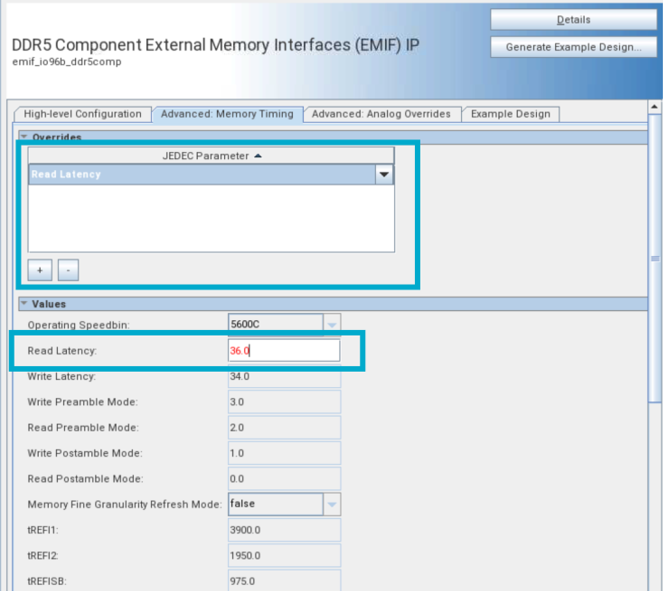The height and width of the screenshot is (591, 663).
Task: Open the Operating Speedbin dropdown
Action: [332, 325]
